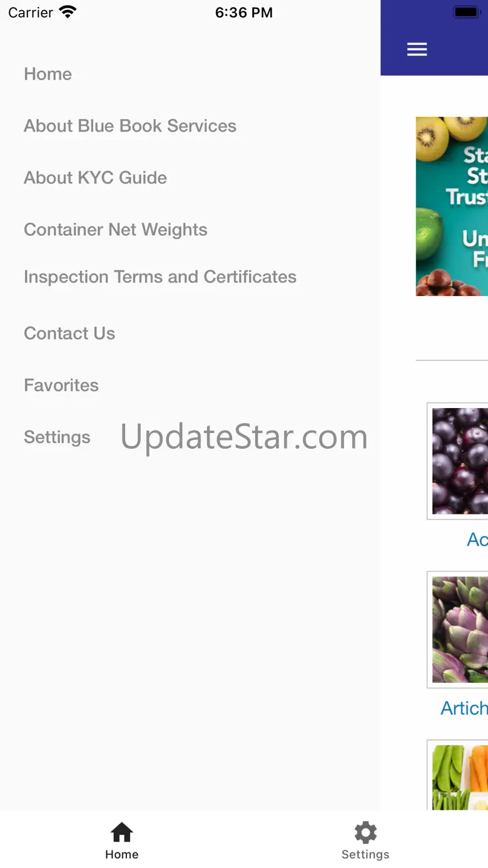Viewport: 488px width, 868px height.
Task: Tap the Wi-Fi status icon
Action: click(x=68, y=12)
